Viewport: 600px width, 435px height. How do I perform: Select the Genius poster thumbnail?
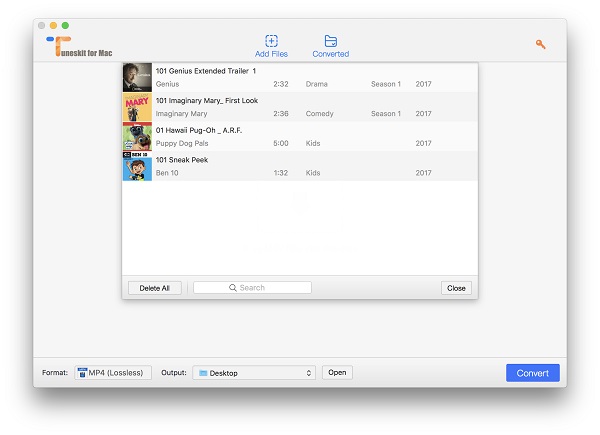(137, 77)
